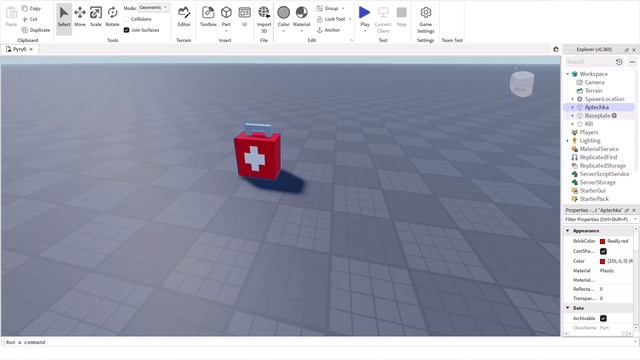Click the view orientation cube

pyautogui.click(x=521, y=84)
